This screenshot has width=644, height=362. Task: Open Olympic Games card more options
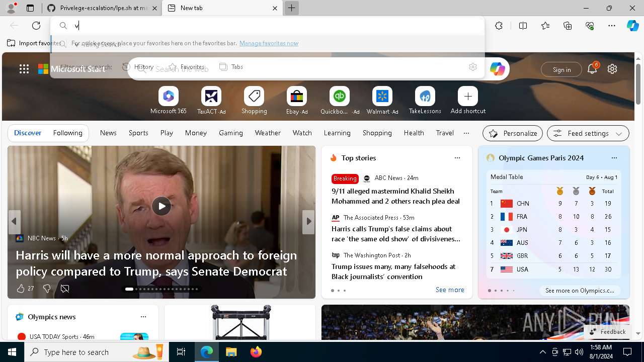coord(614,158)
